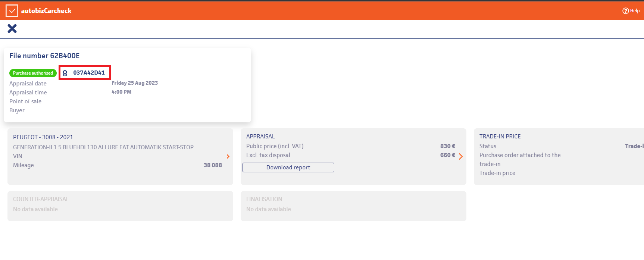Click the appraisal date Friday 25 Aug 2023

(x=135, y=83)
